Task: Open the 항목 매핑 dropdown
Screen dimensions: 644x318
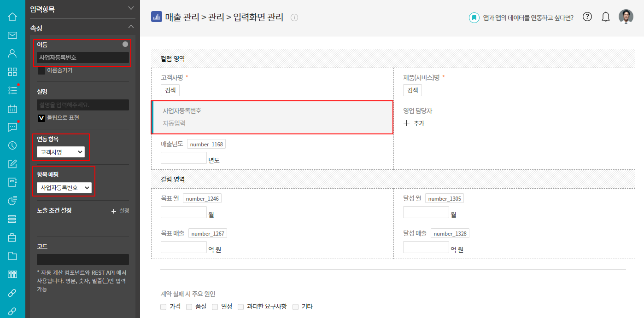Action: point(64,188)
